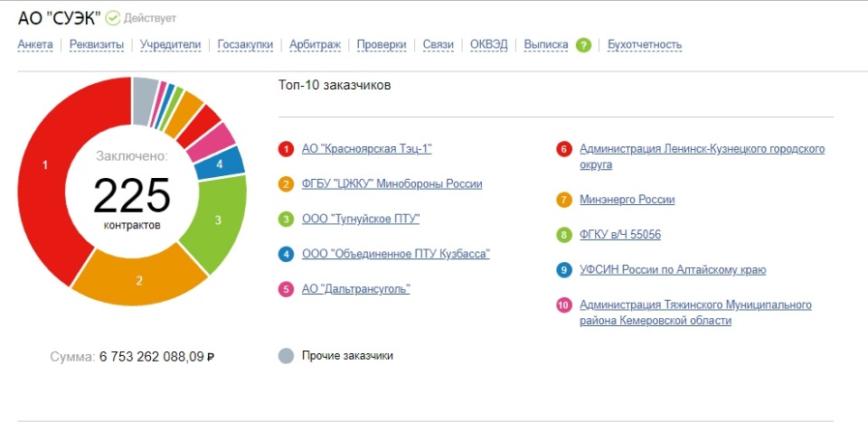Click the orange number 7 legend badge

pyautogui.click(x=563, y=200)
